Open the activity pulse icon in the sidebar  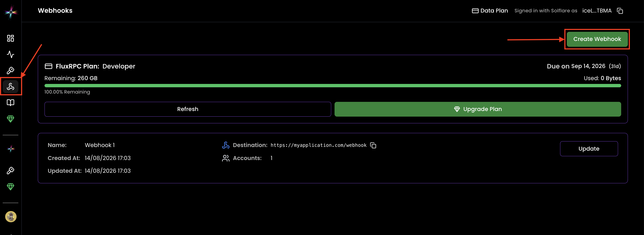coord(11,54)
